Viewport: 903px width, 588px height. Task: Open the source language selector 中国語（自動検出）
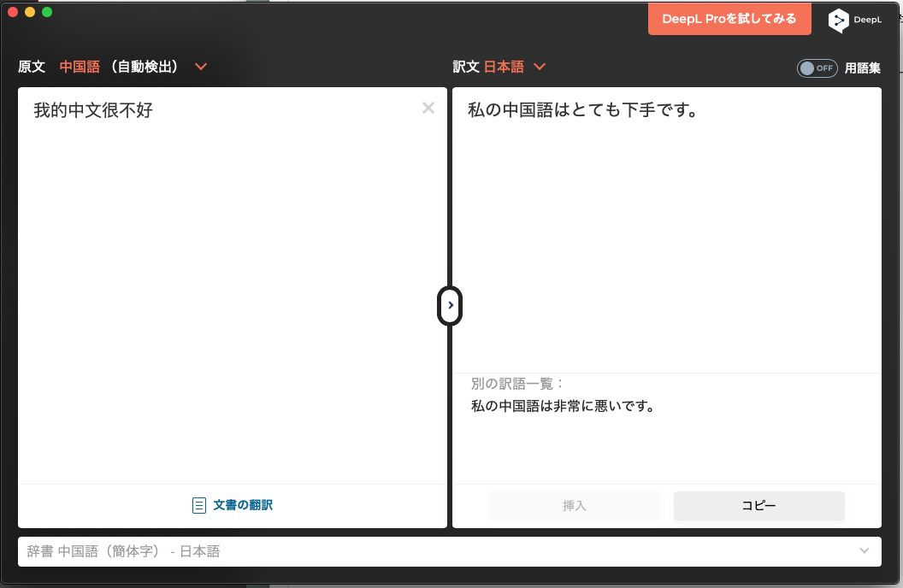click(120, 66)
